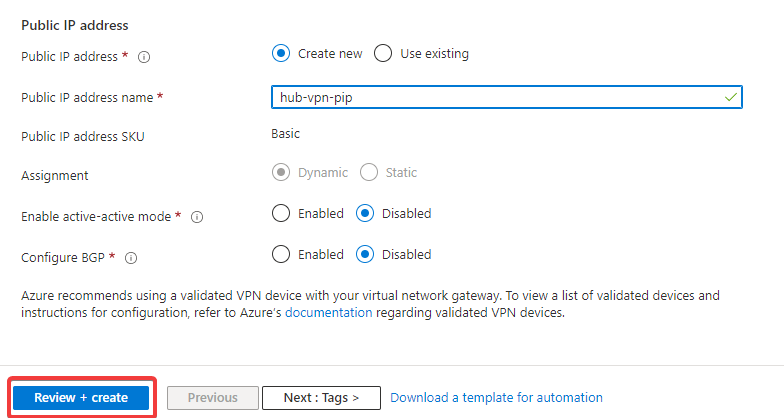Click the Public IP address name label

pos(87,97)
